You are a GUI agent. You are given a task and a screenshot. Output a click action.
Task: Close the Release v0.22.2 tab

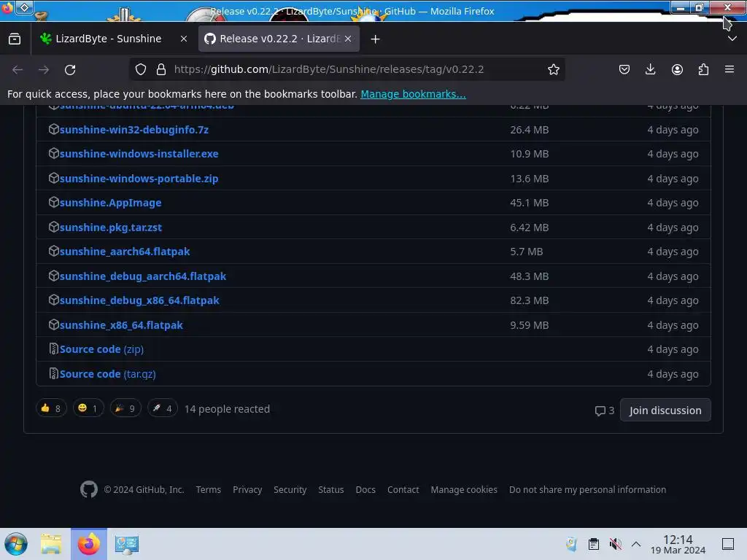pos(348,39)
